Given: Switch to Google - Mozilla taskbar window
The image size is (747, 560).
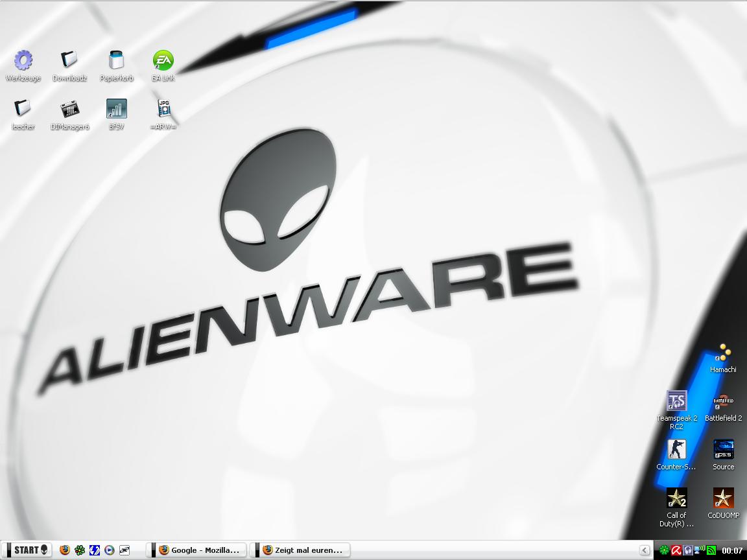Looking at the screenshot, I should click(198, 550).
